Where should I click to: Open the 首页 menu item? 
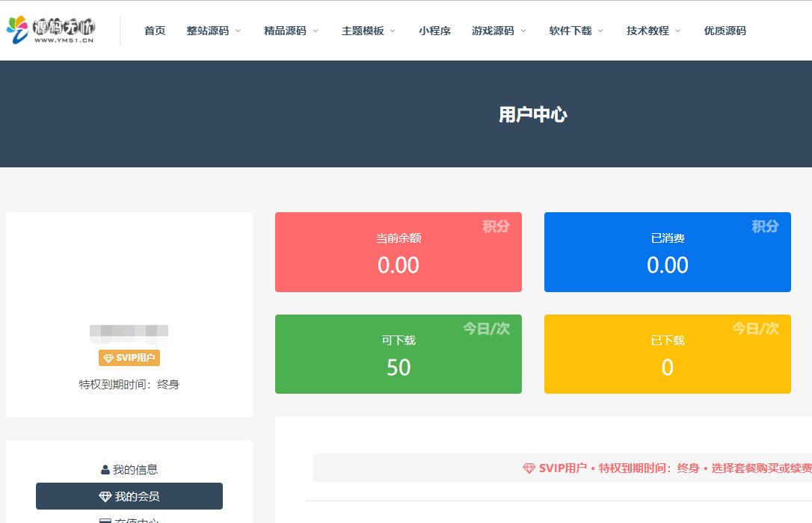tap(155, 31)
